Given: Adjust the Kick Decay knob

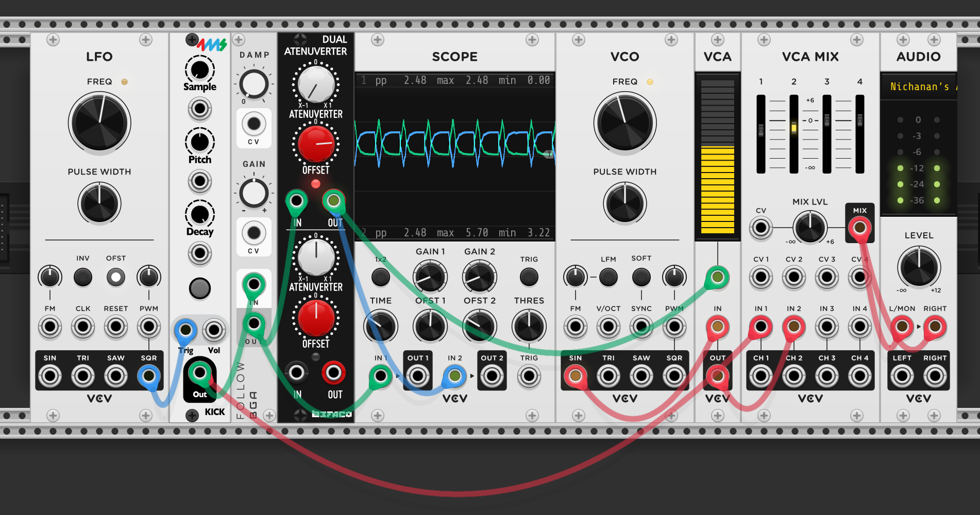Looking at the screenshot, I should 200,214.
